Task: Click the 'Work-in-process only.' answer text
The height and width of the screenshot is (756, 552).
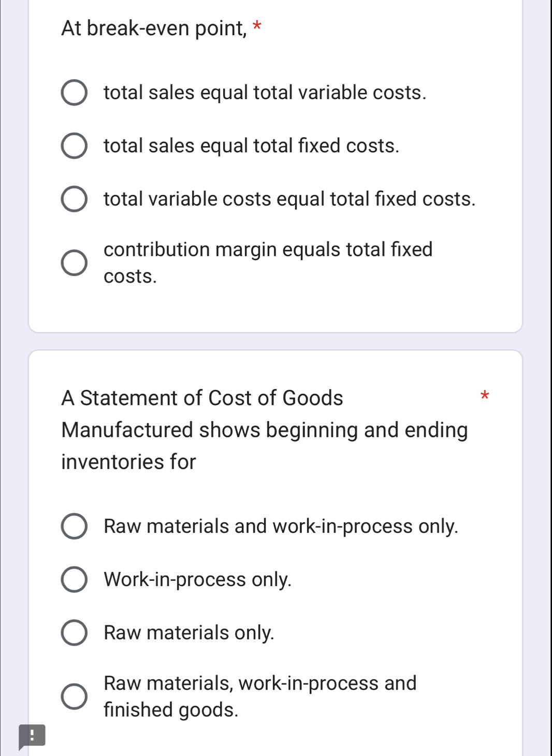Action: point(197,579)
